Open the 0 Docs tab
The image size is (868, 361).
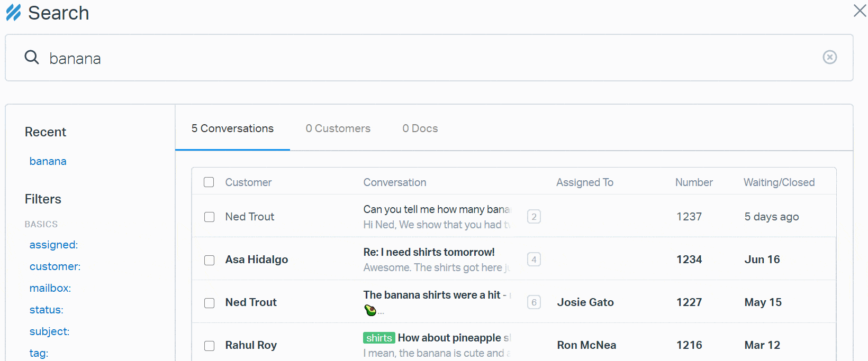coord(420,128)
